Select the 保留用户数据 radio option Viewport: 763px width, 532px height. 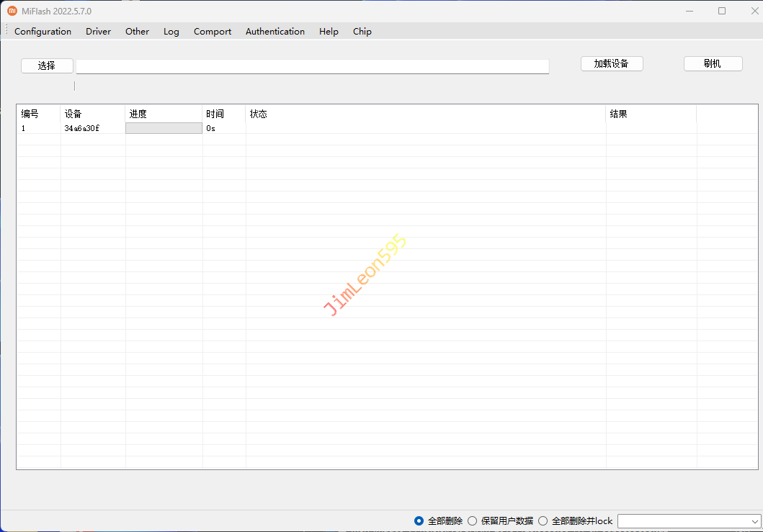tap(473, 520)
